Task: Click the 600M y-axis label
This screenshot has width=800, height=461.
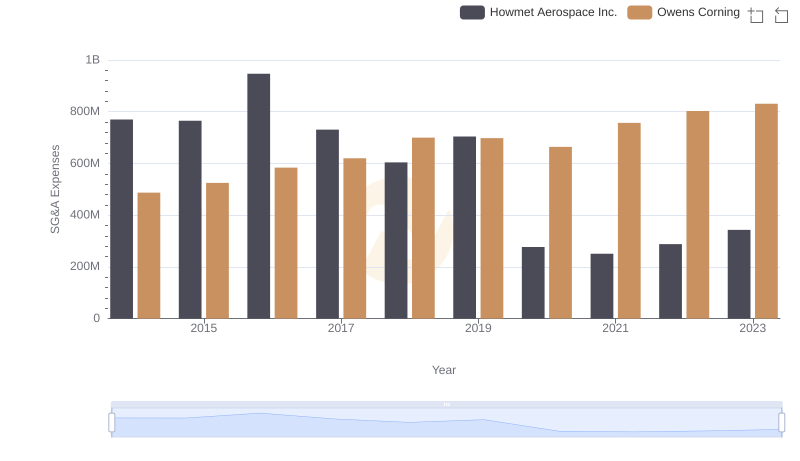Action: click(85, 164)
